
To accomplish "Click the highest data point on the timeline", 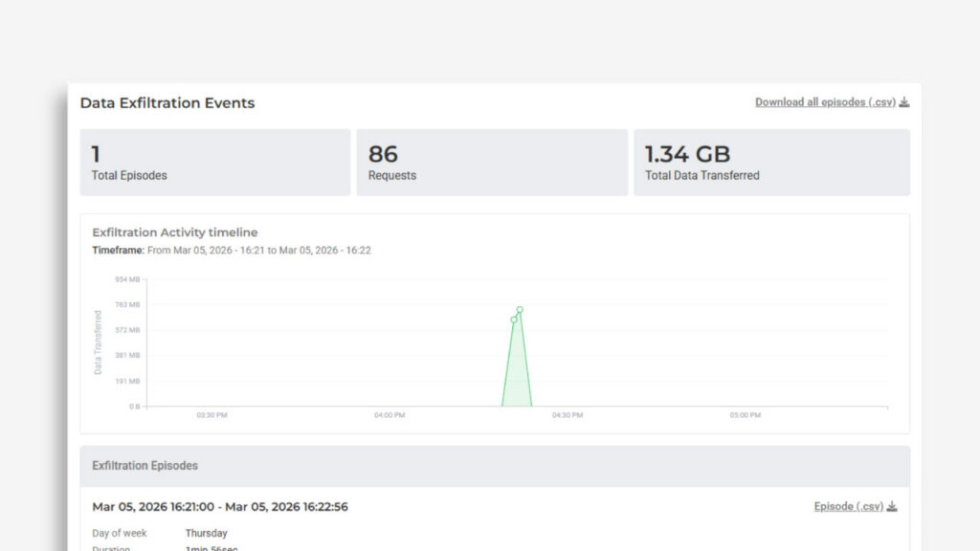I will 520,310.
